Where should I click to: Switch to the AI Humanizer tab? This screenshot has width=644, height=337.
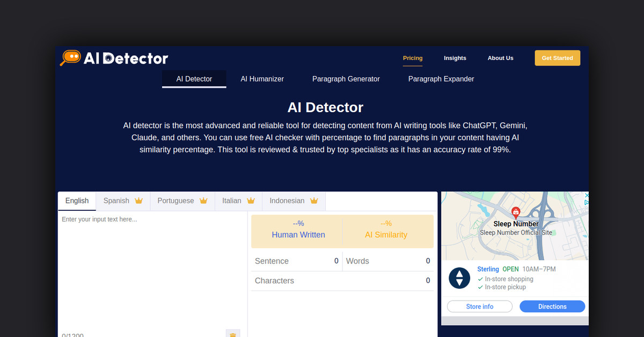tap(262, 79)
